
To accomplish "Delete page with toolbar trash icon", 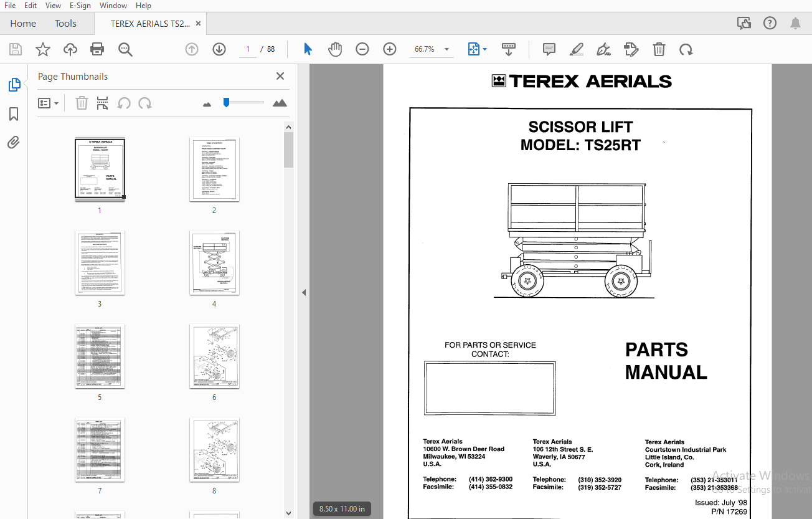I will 659,49.
